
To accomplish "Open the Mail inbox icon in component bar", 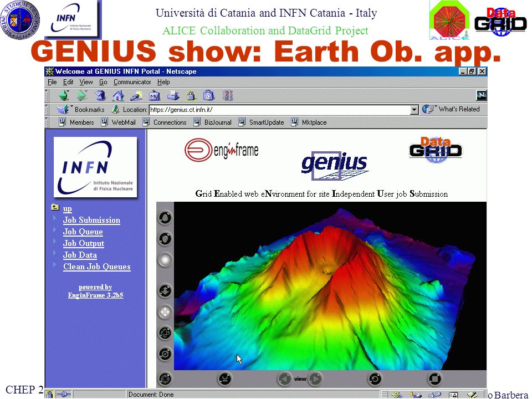I will [415, 395].
